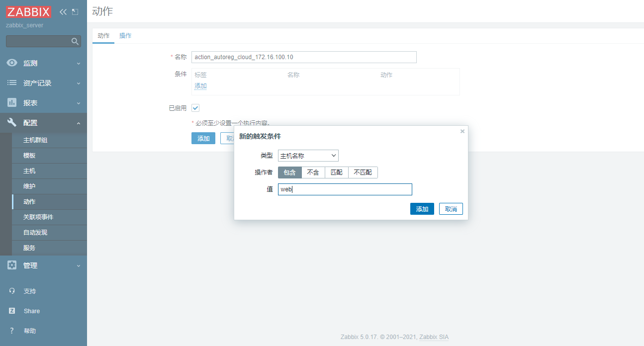
Task: Click the 值 input field containing web
Action: click(x=345, y=189)
